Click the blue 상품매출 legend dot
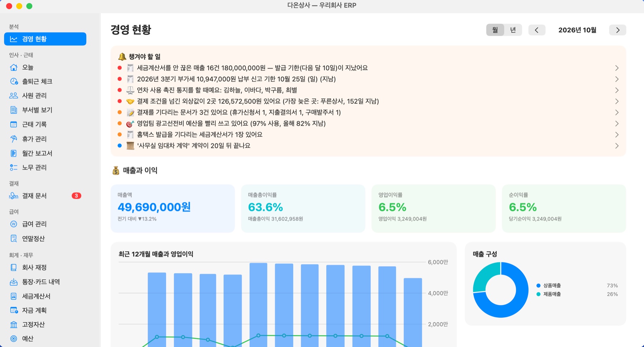This screenshot has width=644, height=347. [538, 286]
